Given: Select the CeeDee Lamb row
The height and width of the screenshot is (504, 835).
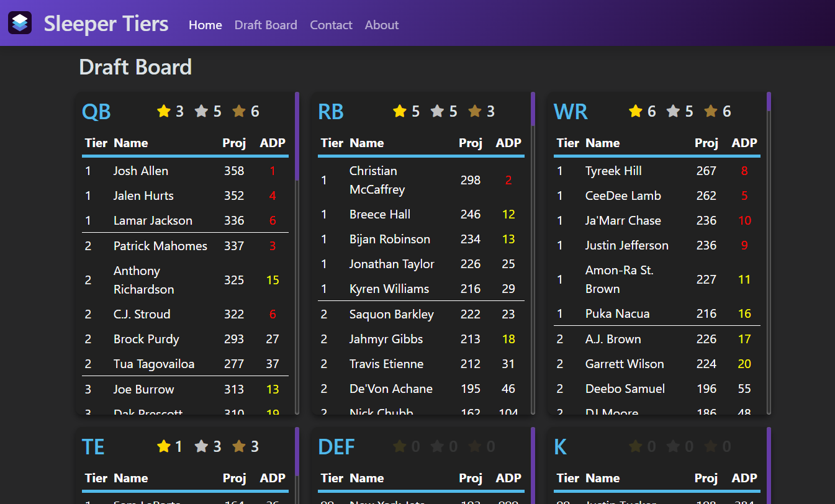Looking at the screenshot, I should (x=657, y=196).
